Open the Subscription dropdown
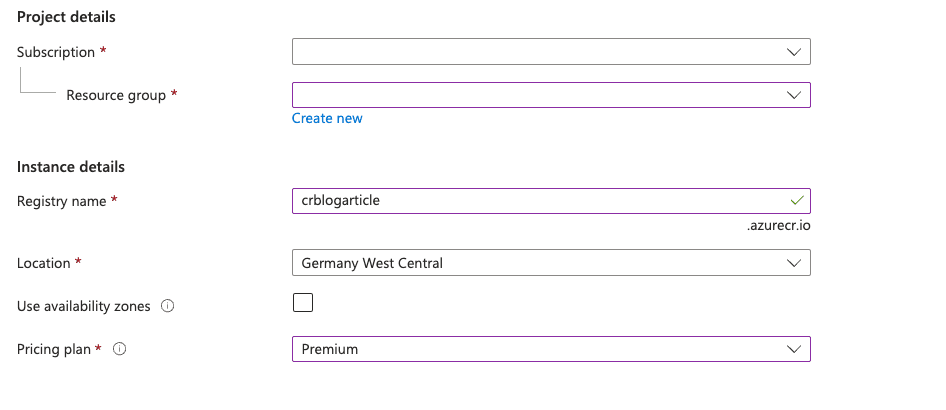 tap(551, 52)
